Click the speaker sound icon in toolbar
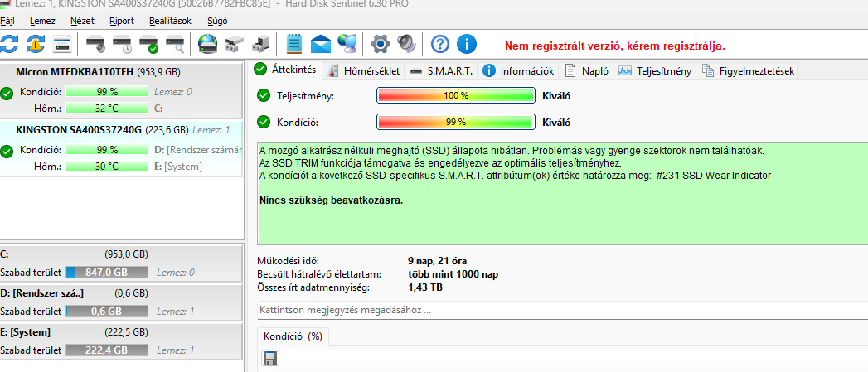868x372 pixels. click(x=405, y=44)
